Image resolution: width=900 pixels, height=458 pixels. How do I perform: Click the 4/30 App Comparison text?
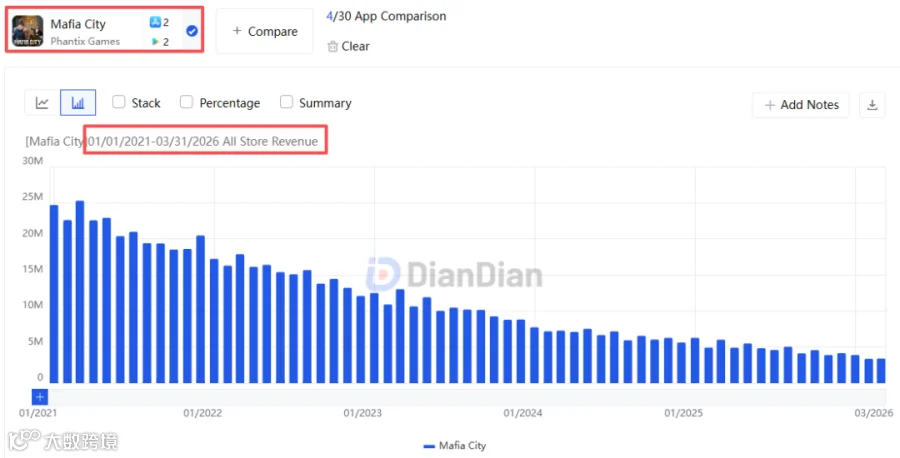tap(386, 16)
